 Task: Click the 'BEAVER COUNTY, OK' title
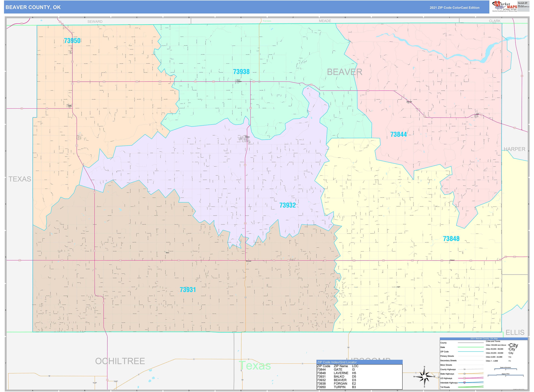pos(33,7)
